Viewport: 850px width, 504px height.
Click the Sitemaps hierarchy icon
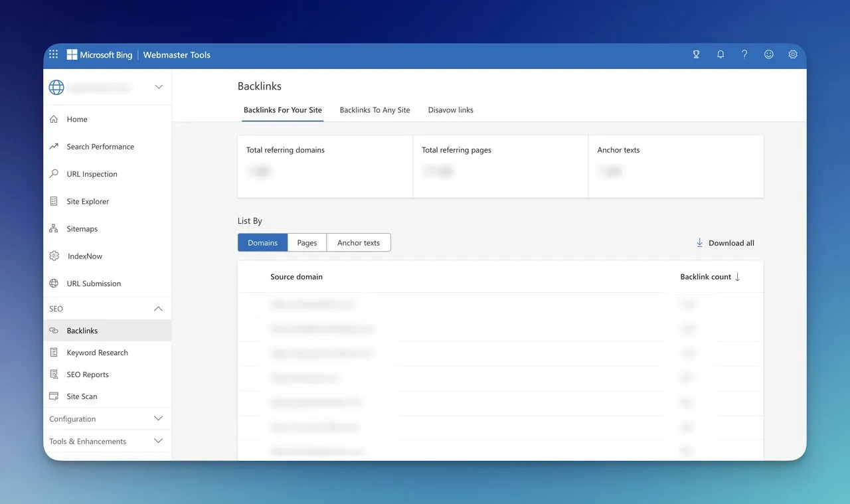54,228
